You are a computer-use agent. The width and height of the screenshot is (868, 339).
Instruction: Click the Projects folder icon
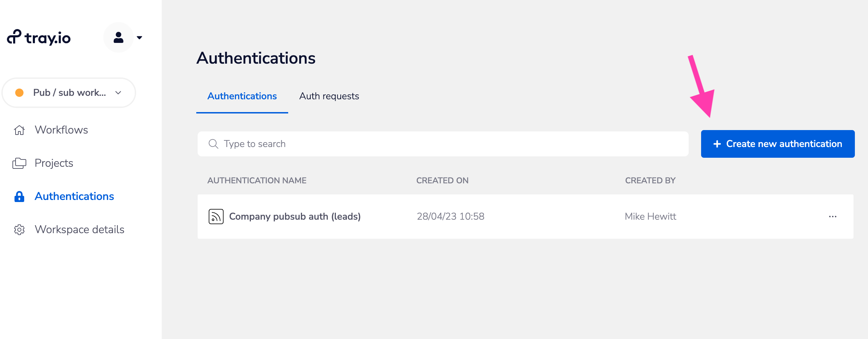coord(19,163)
